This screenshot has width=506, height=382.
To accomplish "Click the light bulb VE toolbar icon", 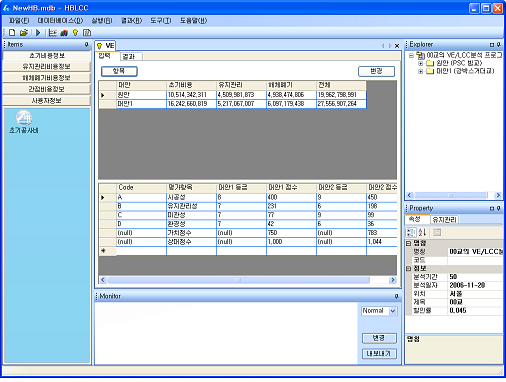I will point(75,33).
